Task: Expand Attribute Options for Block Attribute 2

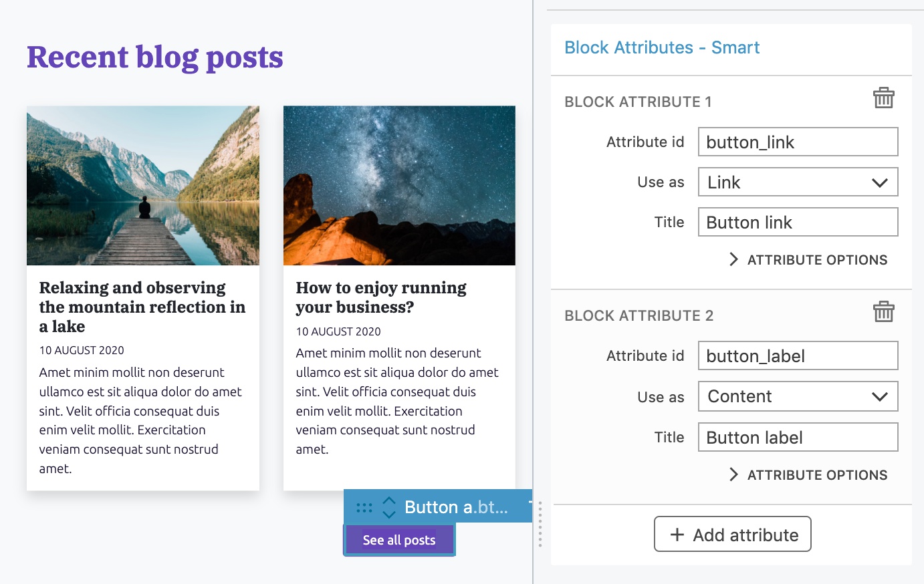Action: click(x=808, y=475)
